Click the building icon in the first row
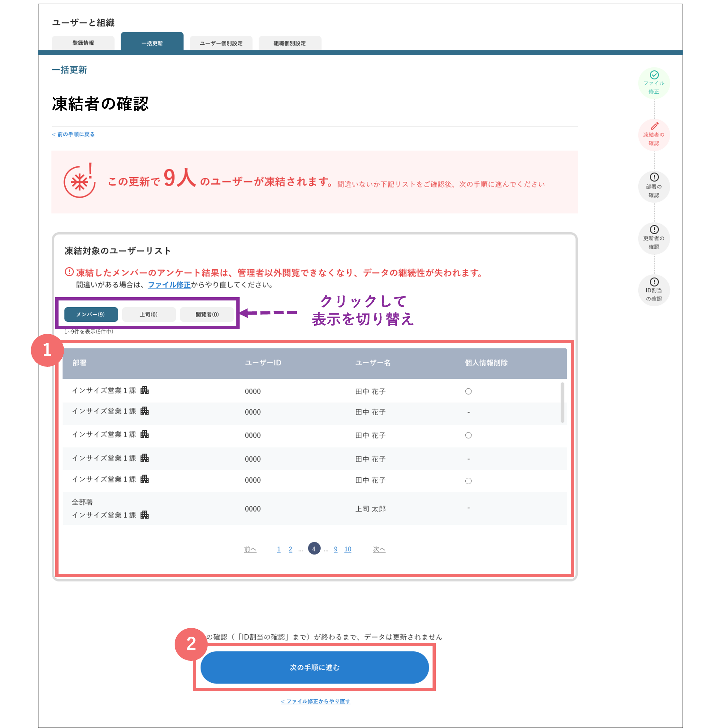The image size is (721, 728). coord(145,390)
